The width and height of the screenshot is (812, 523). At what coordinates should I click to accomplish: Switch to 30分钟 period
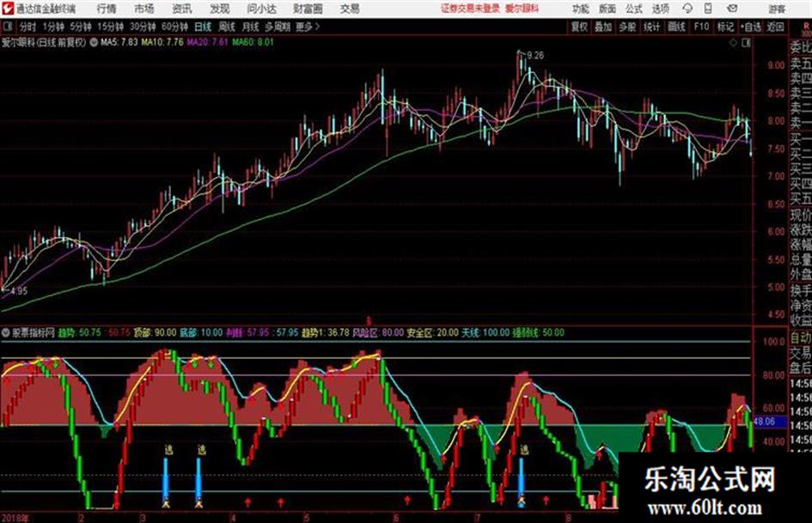(143, 27)
